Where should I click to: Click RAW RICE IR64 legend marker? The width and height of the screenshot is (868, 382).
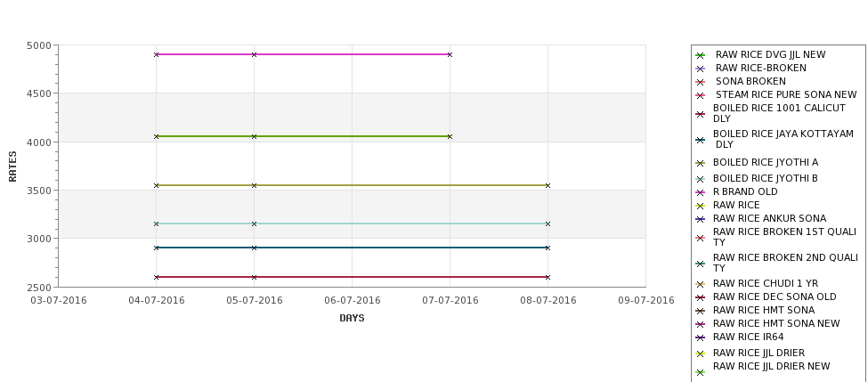pos(701,337)
